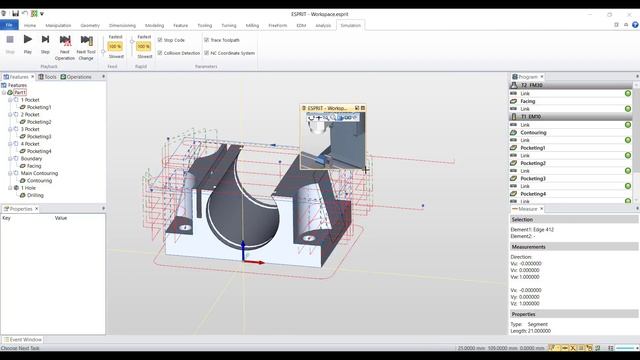Switch to the Turning ribbon tab

pos(229,25)
